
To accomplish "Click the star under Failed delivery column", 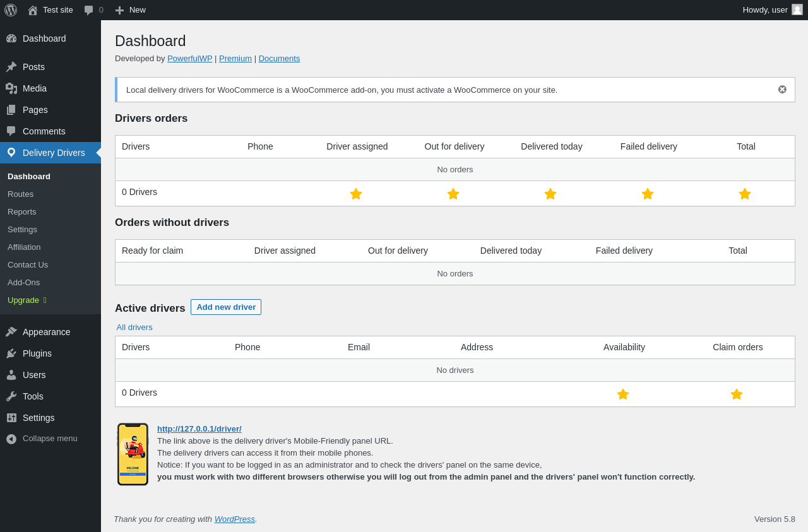I will pos(648,194).
